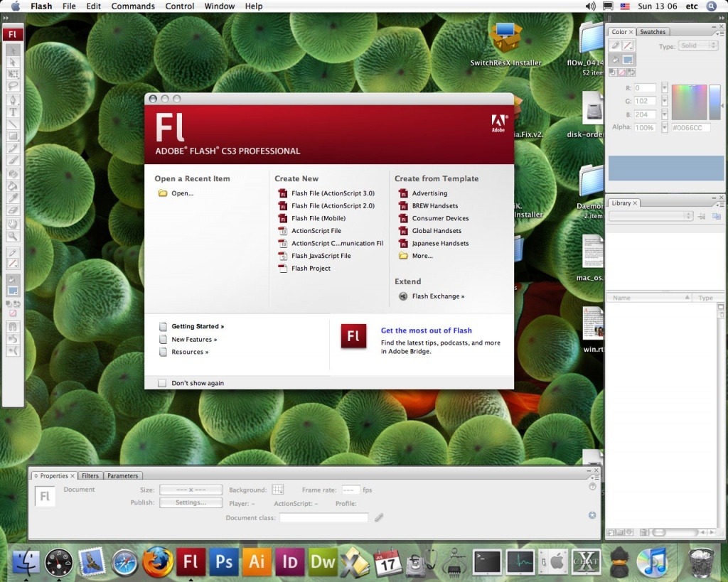Open the Getting Started link
The width and height of the screenshot is (728, 582).
(x=198, y=326)
